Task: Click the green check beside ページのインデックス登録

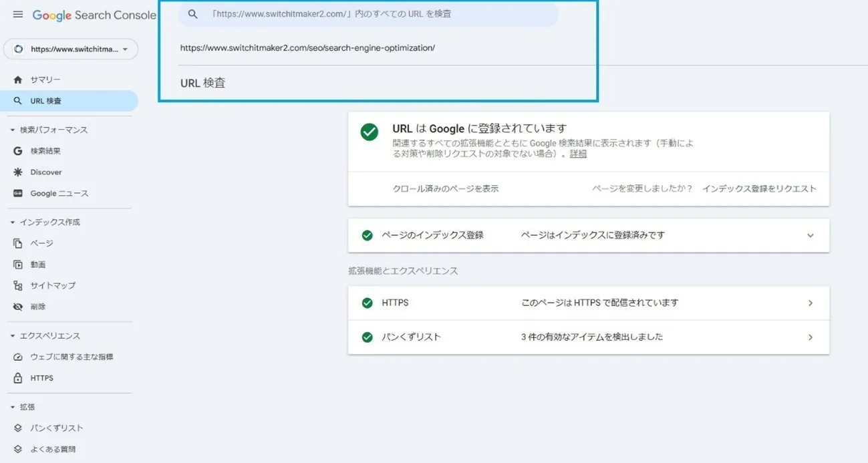Action: click(367, 235)
